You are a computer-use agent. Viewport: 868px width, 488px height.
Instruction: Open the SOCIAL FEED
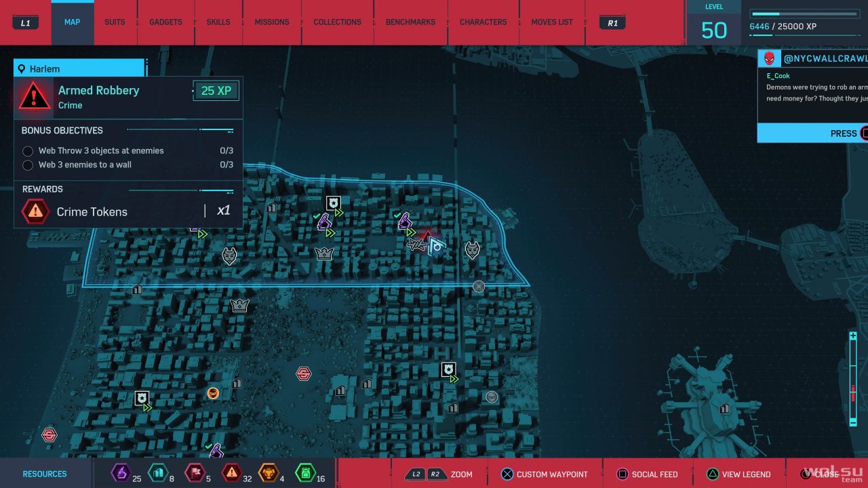pyautogui.click(x=646, y=474)
